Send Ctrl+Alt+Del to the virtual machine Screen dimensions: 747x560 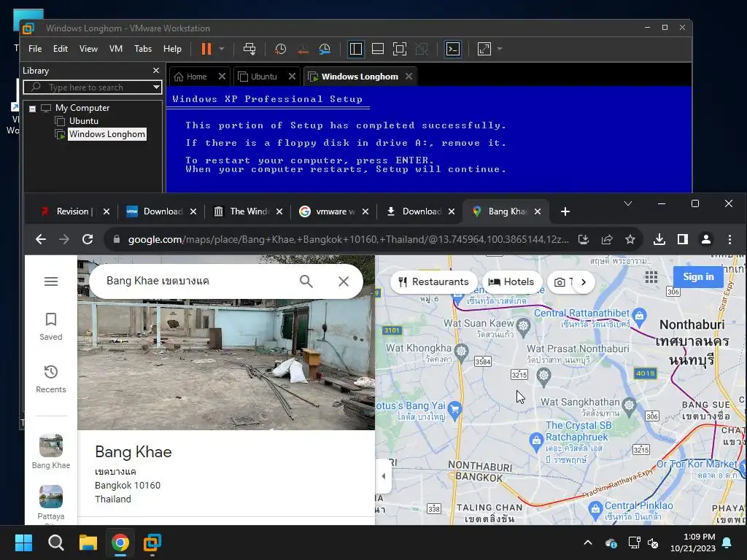point(249,49)
